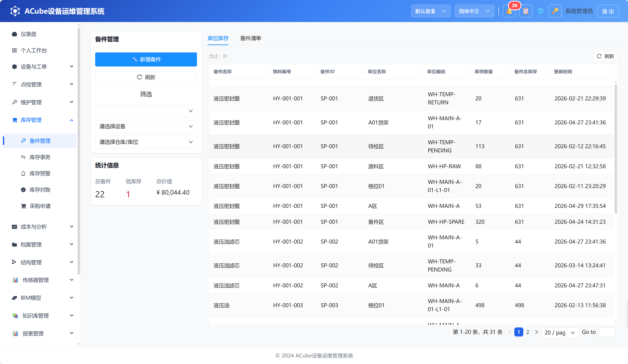Click the ACube hexagon logo icon
Screen dimensions: 628x364
(x=15, y=11)
